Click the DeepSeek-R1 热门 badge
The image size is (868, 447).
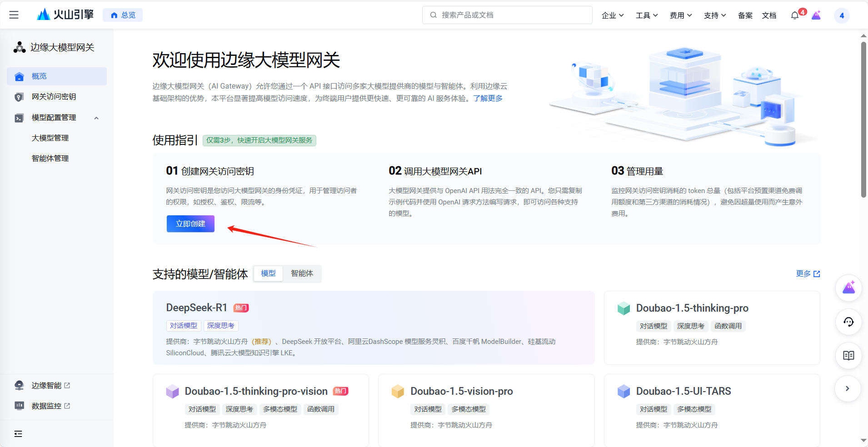pos(241,308)
